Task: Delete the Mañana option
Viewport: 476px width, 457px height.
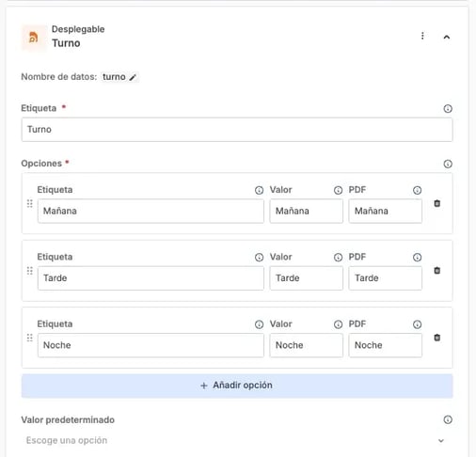Action: (436, 203)
